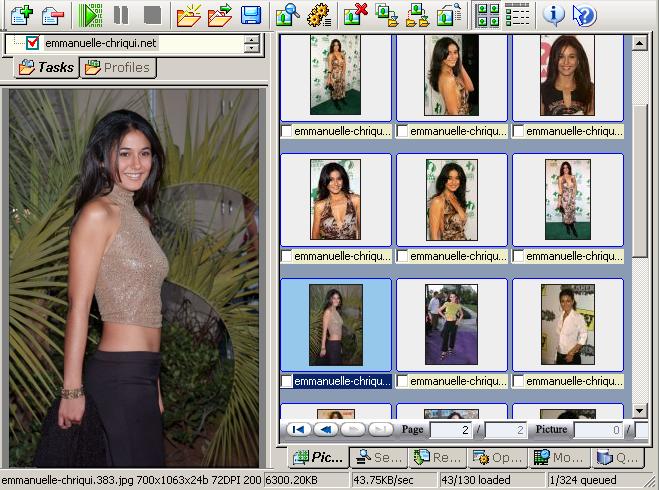Screen dimensions: 659x490
Task: Click the view picture in viewer icon
Action: pos(449,16)
